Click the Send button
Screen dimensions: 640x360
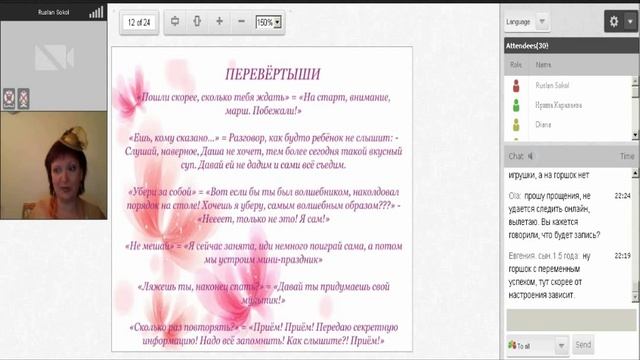coord(583,345)
